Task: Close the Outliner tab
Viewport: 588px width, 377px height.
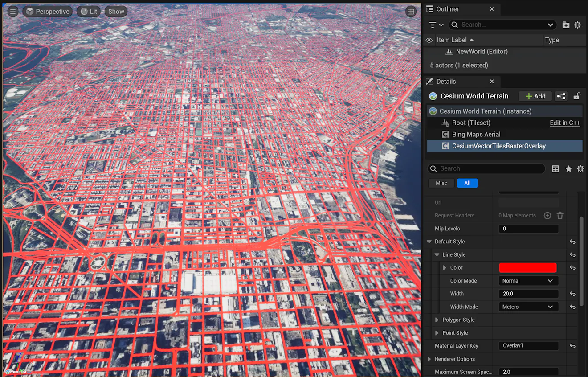Action: 492,9
